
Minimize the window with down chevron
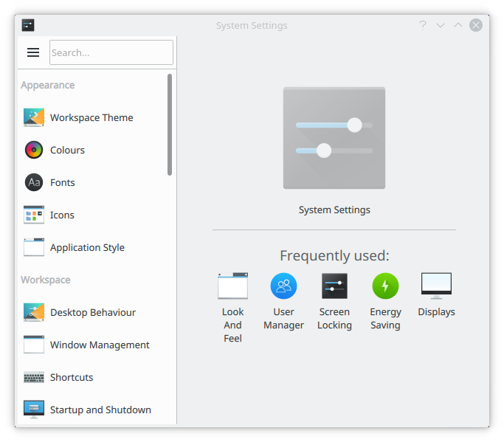coord(441,25)
